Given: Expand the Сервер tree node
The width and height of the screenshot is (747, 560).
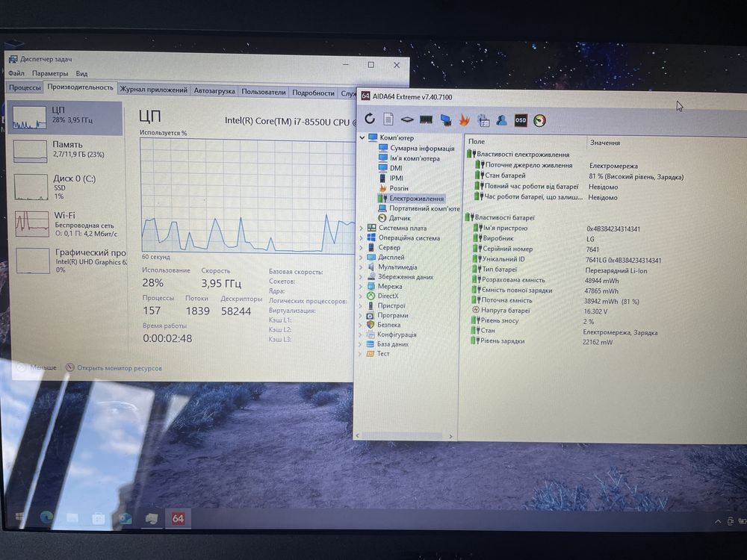Looking at the screenshot, I should point(361,248).
